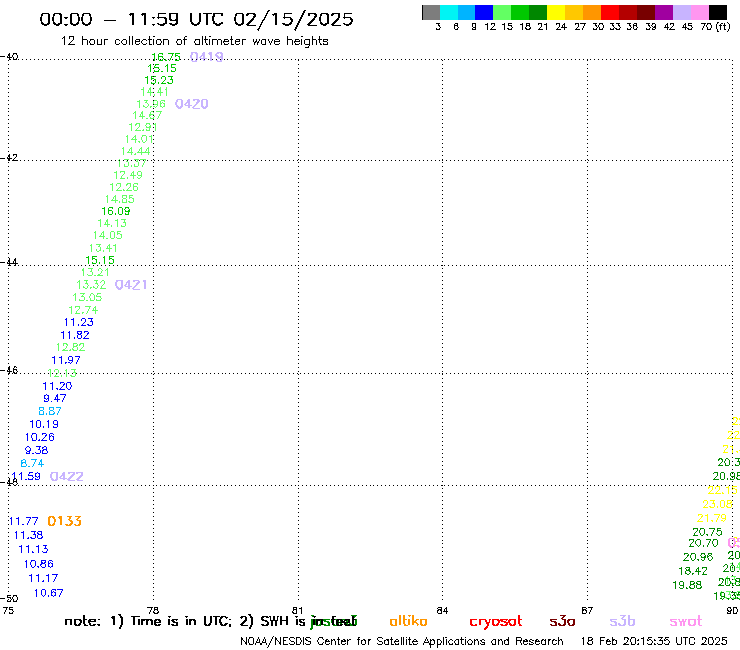Click the 'altika' satellite legend label
Viewport: 740px width, 650px height.
coord(409,621)
